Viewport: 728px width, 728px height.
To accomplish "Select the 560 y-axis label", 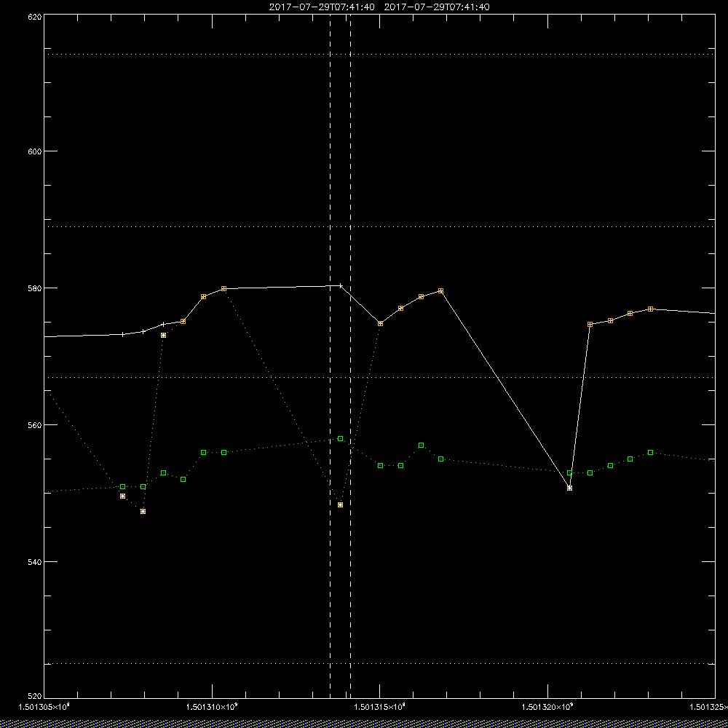I will click(x=35, y=425).
